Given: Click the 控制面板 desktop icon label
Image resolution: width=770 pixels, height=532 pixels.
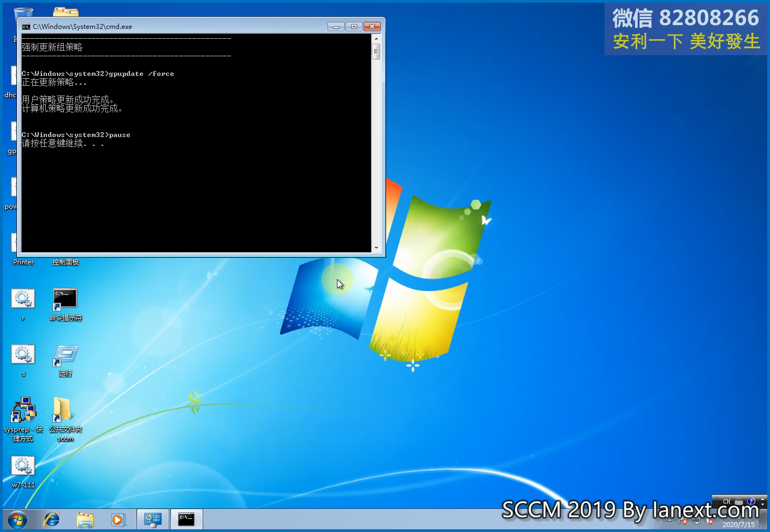Looking at the screenshot, I should 66,262.
